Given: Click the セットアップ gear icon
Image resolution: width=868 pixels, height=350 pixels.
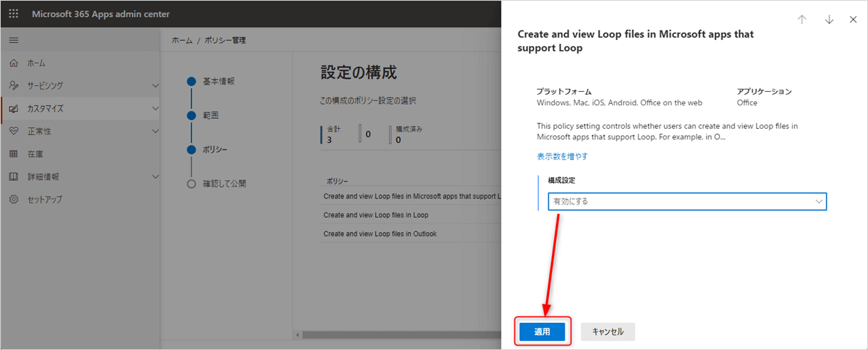Looking at the screenshot, I should coord(14,200).
